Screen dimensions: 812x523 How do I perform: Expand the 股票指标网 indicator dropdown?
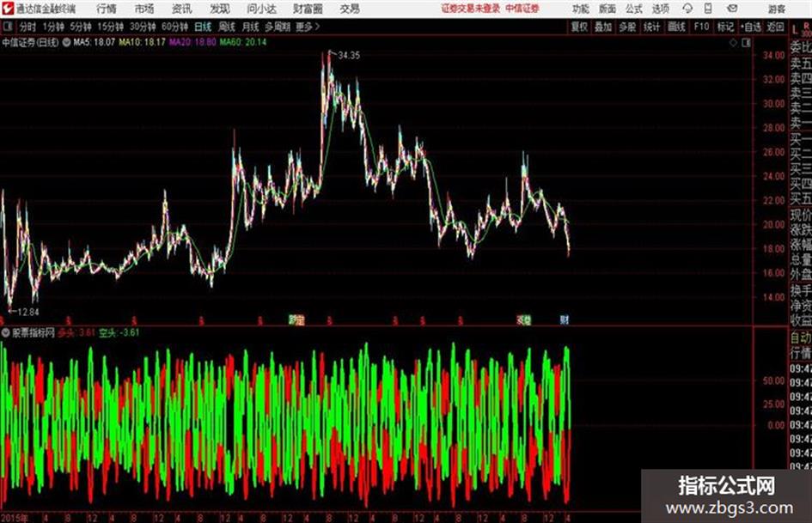[x=6, y=332]
